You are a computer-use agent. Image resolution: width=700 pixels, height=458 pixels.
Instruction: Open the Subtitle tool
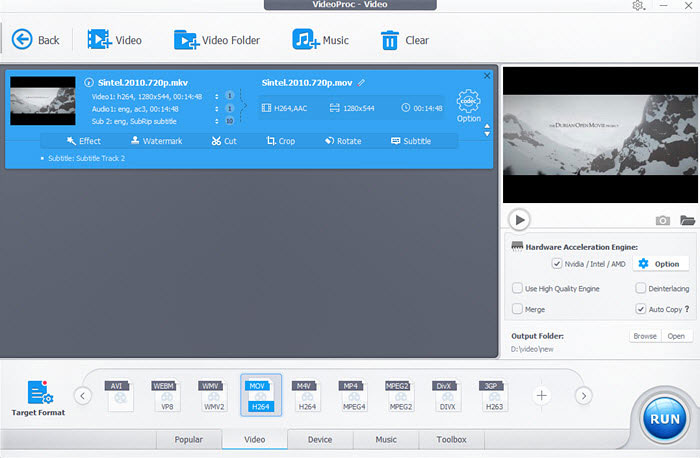(411, 141)
